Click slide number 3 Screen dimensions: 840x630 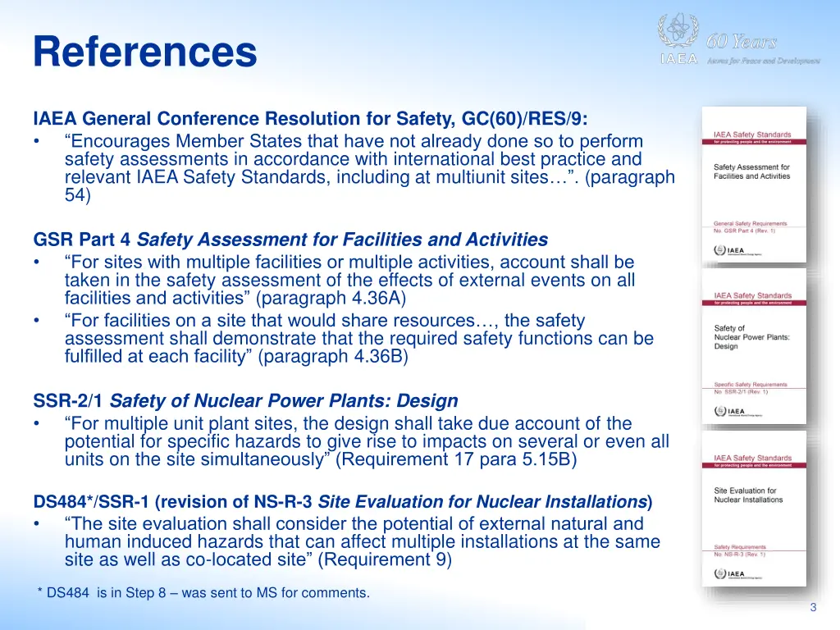813,607
